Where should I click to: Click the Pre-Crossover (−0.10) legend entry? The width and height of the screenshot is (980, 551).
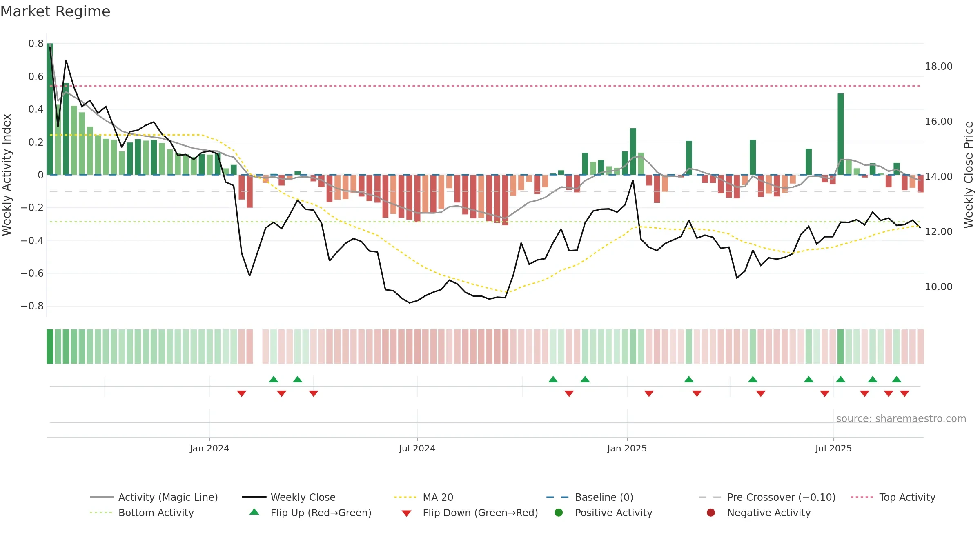tap(767, 497)
